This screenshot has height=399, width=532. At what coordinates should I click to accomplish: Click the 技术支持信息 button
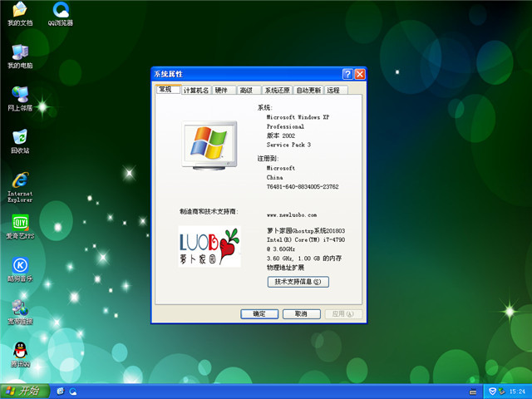[298, 282]
